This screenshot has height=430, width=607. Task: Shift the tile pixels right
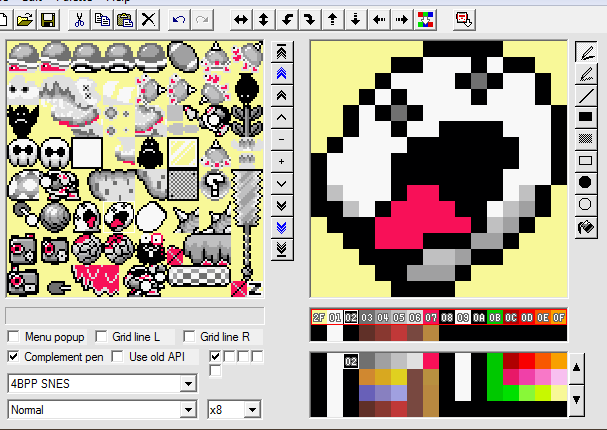point(402,19)
